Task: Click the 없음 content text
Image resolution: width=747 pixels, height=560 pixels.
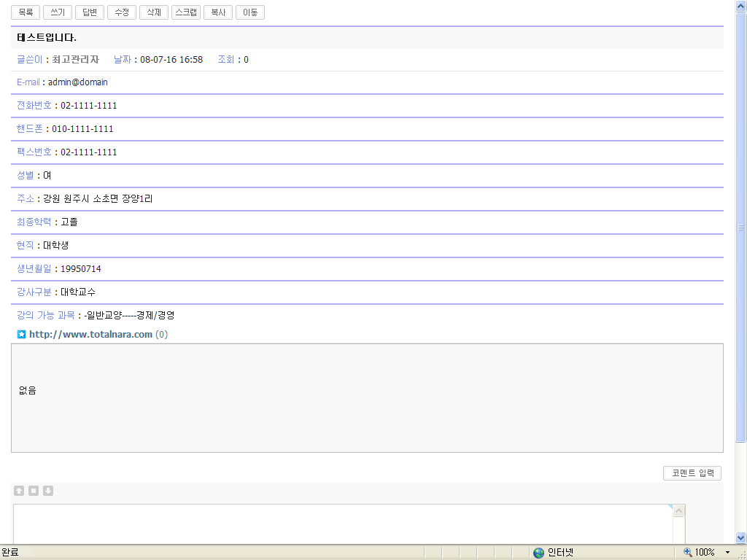Action: (x=28, y=391)
